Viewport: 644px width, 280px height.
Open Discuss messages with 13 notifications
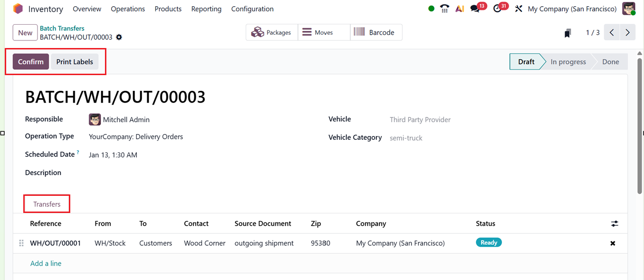(x=475, y=9)
